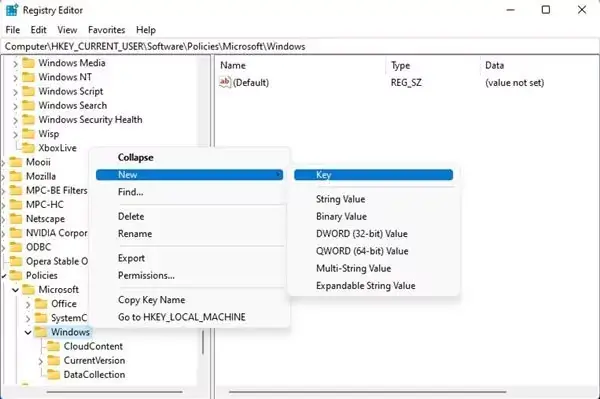
Task: Click the Office folder icon
Action: 41,304
